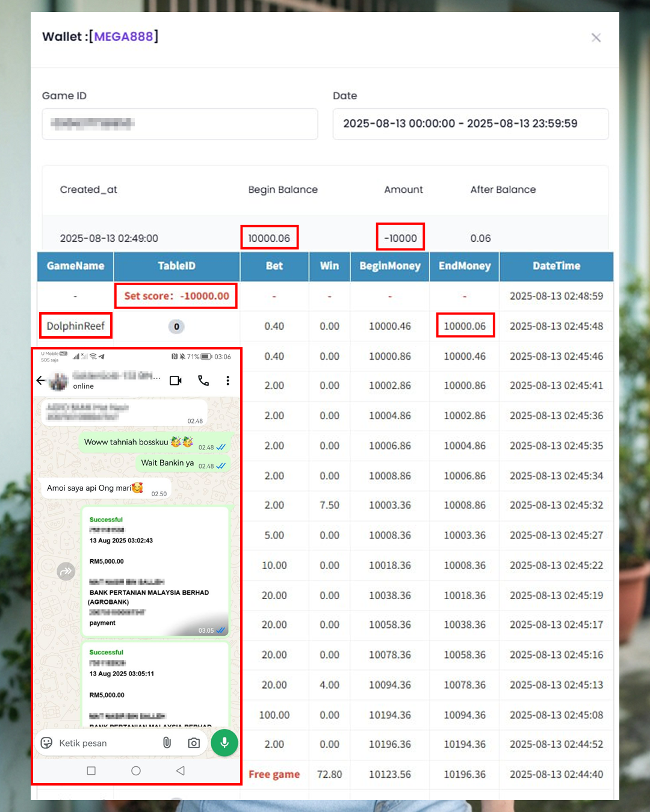Click the 'Created_at' column label

tap(88, 189)
